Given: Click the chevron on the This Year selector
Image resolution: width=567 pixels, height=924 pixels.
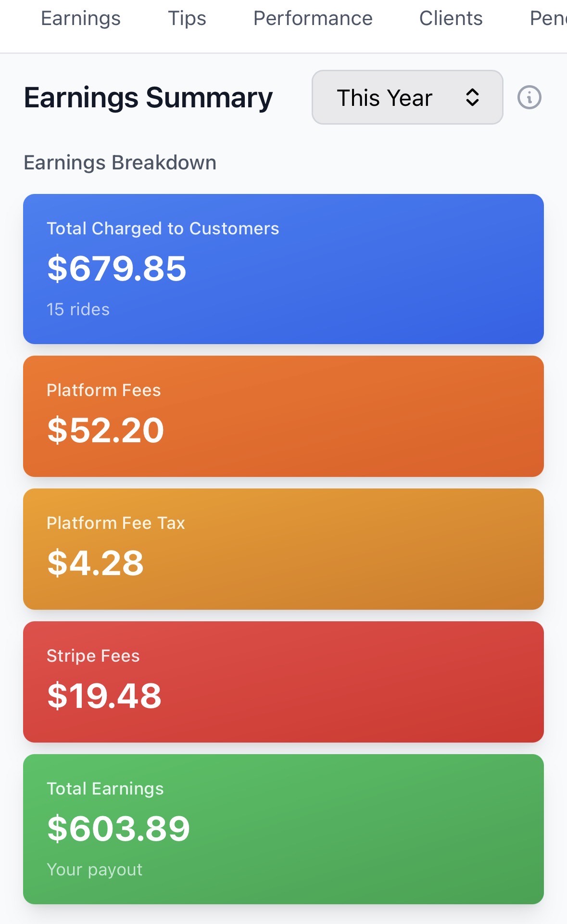Looking at the screenshot, I should 472,98.
